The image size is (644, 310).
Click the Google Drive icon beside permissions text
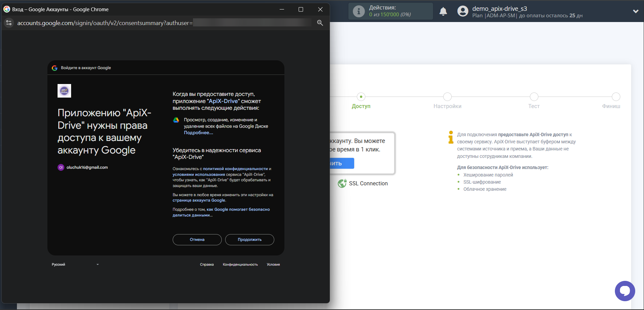coord(176,120)
